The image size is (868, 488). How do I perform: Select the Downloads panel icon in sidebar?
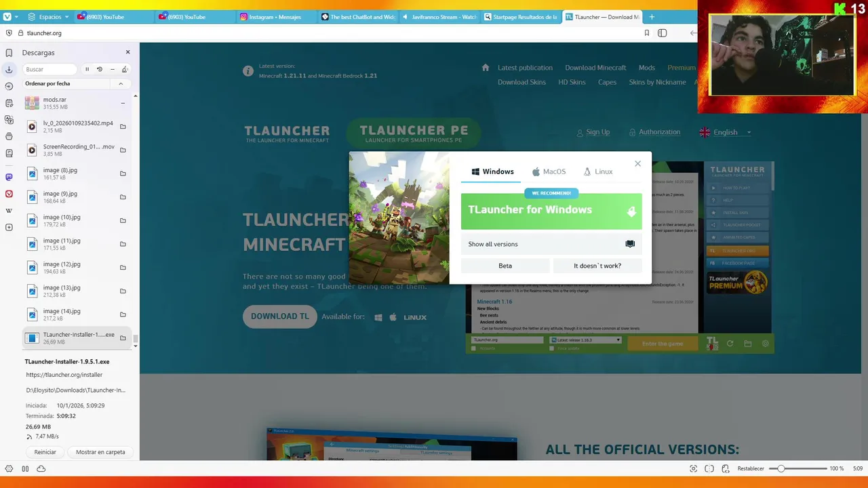pyautogui.click(x=9, y=69)
